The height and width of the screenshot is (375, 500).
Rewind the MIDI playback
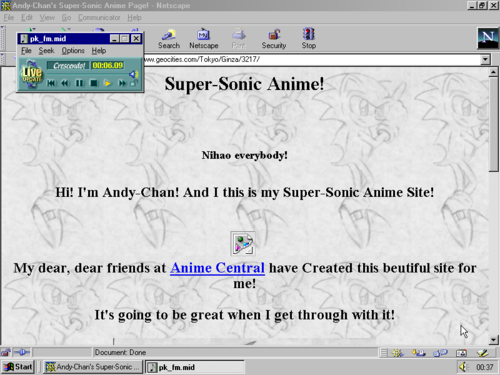pyautogui.click(x=65, y=83)
